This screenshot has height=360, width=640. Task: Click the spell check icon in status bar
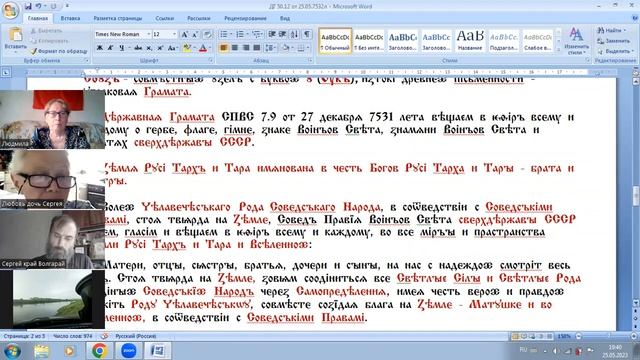[x=104, y=336]
